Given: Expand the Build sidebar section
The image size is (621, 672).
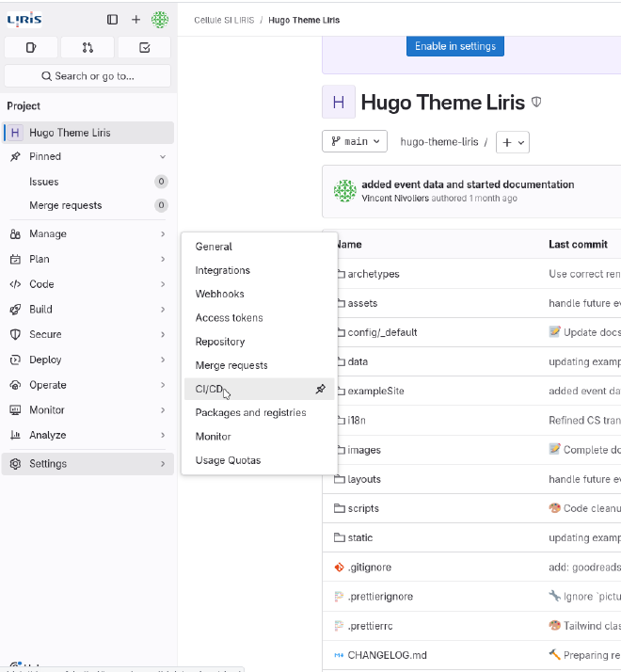Looking at the screenshot, I should pos(88,309).
